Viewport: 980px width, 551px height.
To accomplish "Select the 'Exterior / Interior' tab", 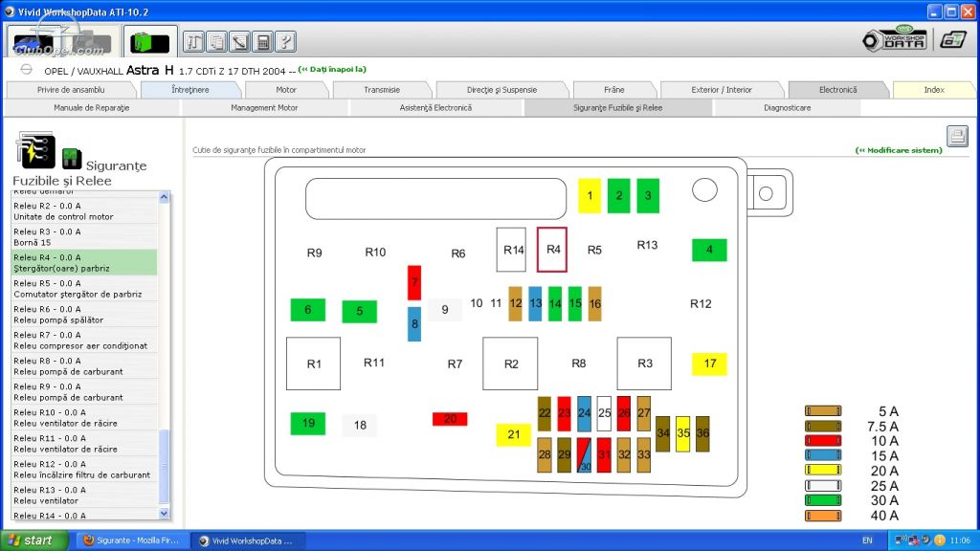I will 722,90.
